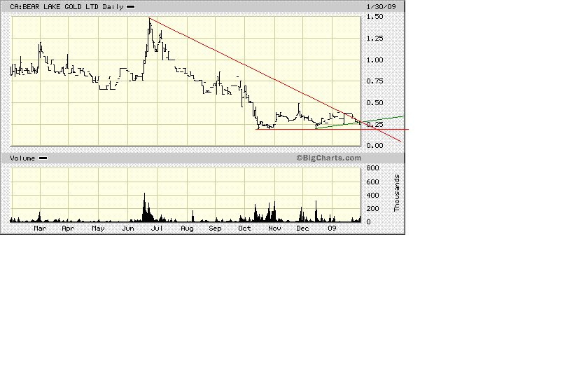Click the Dec month label
The height and width of the screenshot is (368, 588).
(302, 229)
